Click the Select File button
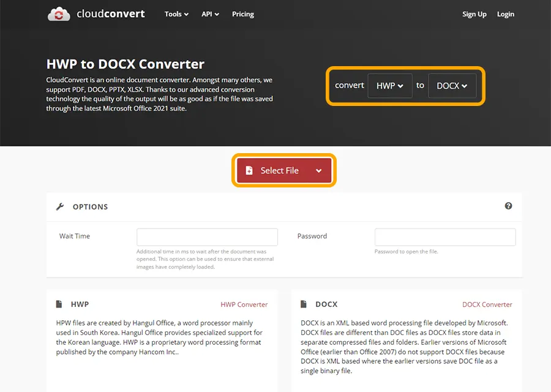 tap(279, 171)
